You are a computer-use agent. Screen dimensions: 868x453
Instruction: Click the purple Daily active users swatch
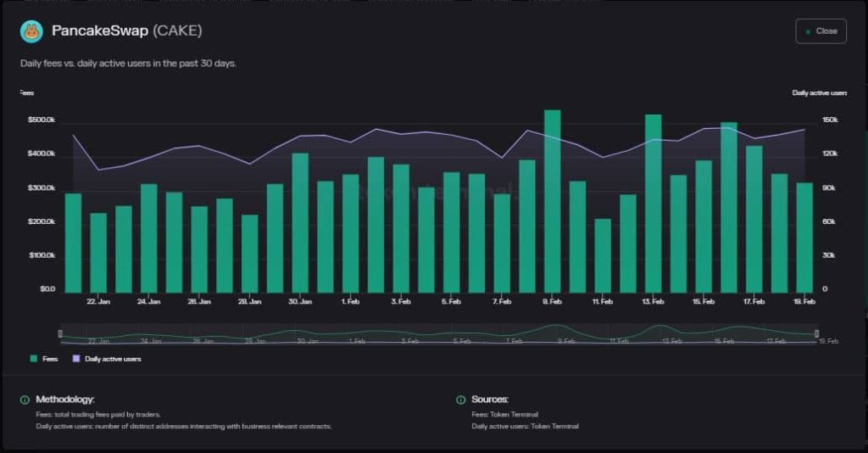pos(76,359)
